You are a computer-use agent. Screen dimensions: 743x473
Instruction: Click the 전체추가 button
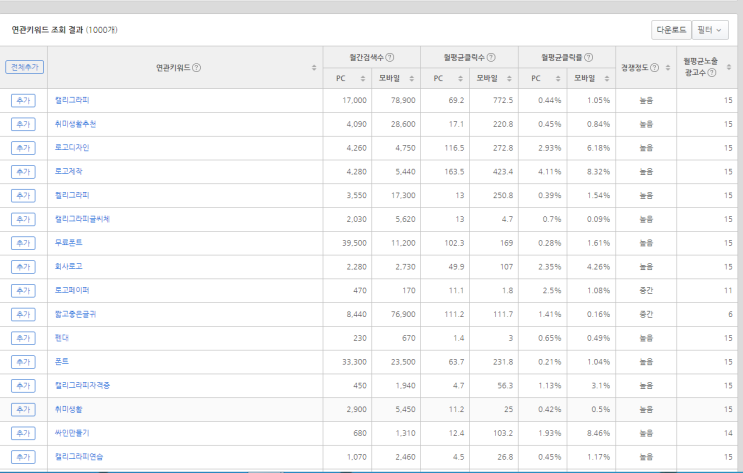pyautogui.click(x=25, y=67)
